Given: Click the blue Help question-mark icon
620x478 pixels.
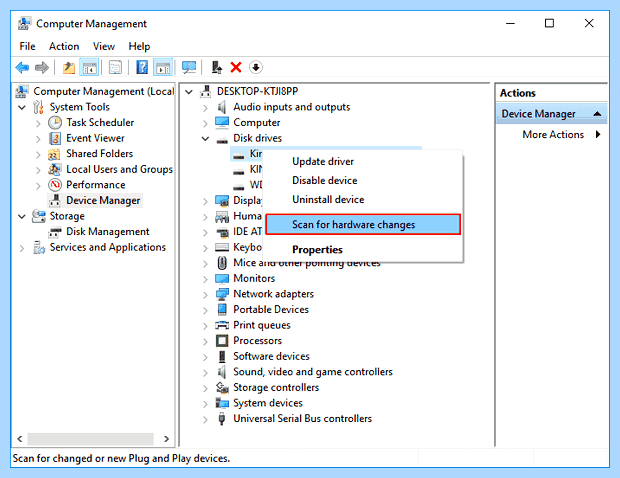Looking at the screenshot, I should click(142, 68).
